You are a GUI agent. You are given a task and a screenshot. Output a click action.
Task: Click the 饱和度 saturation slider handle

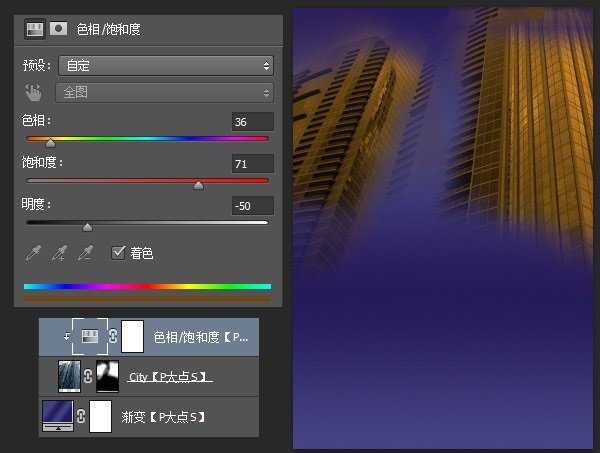tap(198, 185)
